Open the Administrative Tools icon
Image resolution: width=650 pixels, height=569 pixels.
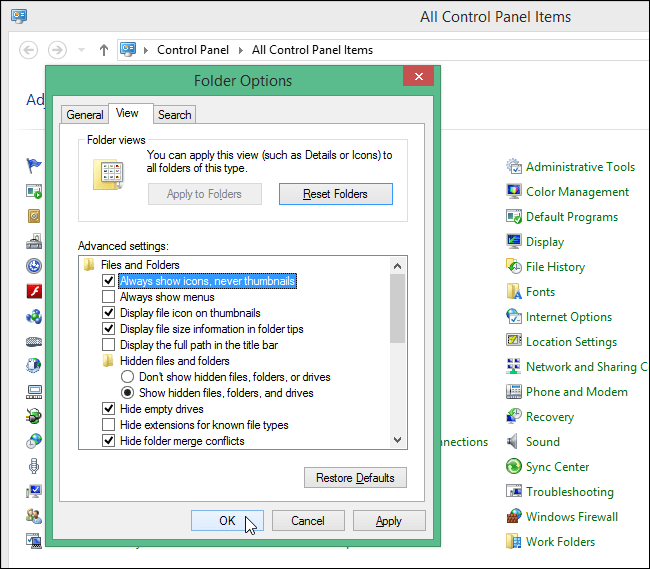pos(514,167)
